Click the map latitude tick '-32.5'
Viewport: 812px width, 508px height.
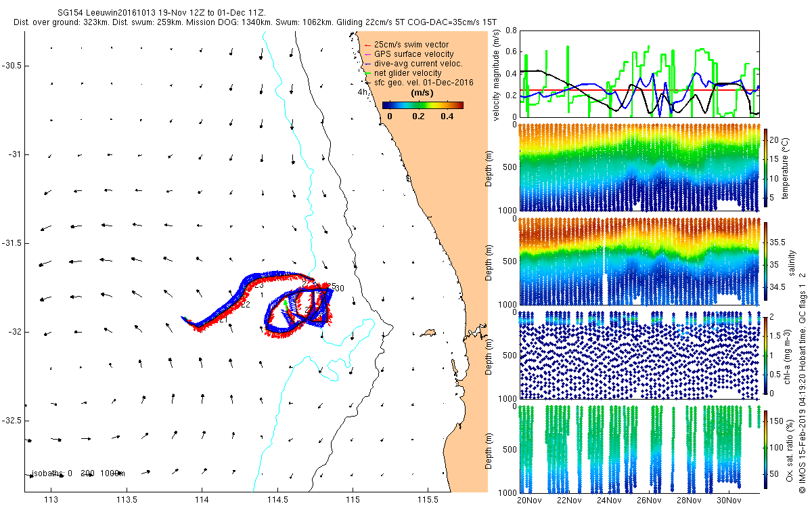14,421
